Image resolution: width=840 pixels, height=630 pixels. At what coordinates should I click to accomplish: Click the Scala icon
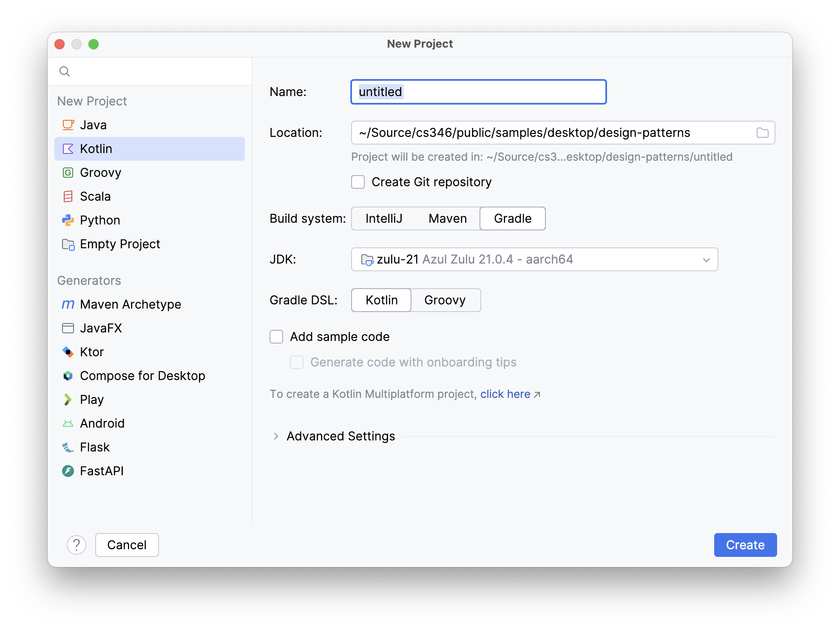tap(68, 196)
